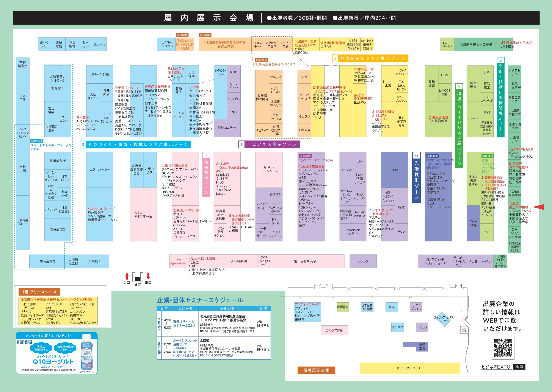Click the 屋内展示会場 title header

click(x=209, y=18)
